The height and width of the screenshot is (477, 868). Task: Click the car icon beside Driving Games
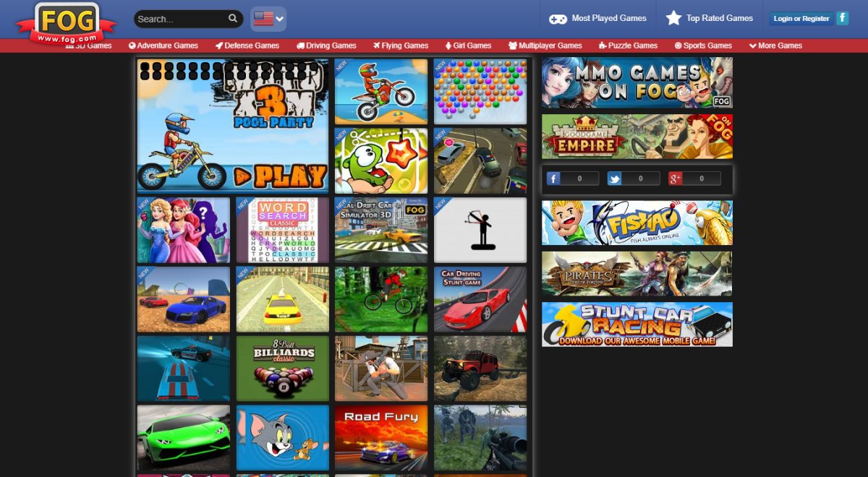point(300,46)
